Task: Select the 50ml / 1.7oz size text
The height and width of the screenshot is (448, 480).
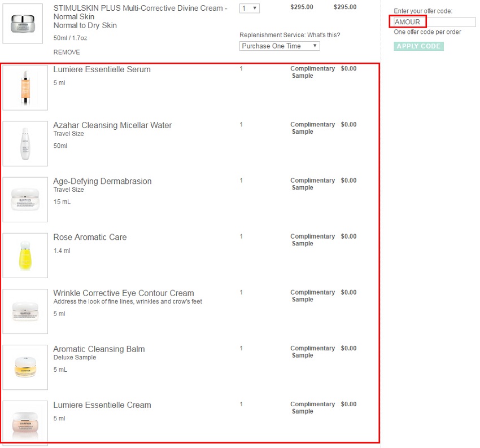Action: coord(71,38)
